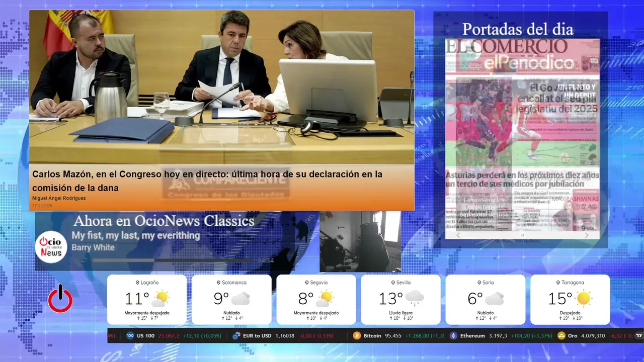Click the Despejado description for Tarragona
644x362 pixels.
[x=570, y=313]
